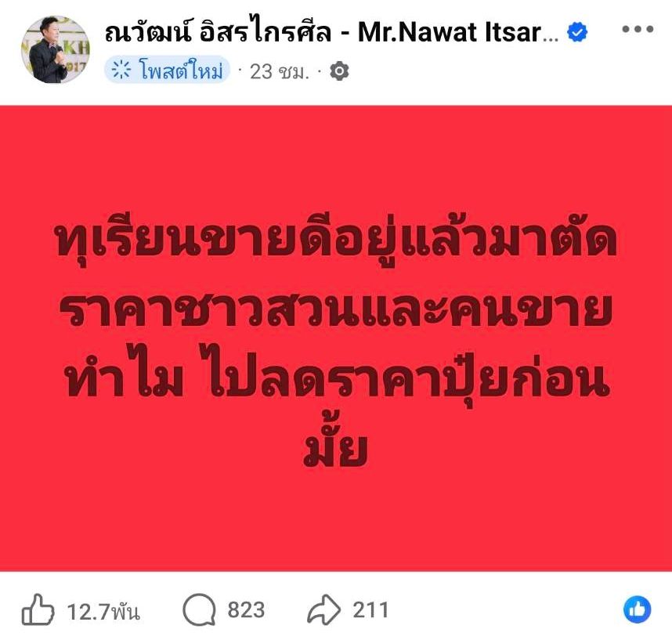The image size is (672, 640).
Task: Click the sparkle icon in โพสต์ใหม่ badge
Action: click(x=121, y=70)
